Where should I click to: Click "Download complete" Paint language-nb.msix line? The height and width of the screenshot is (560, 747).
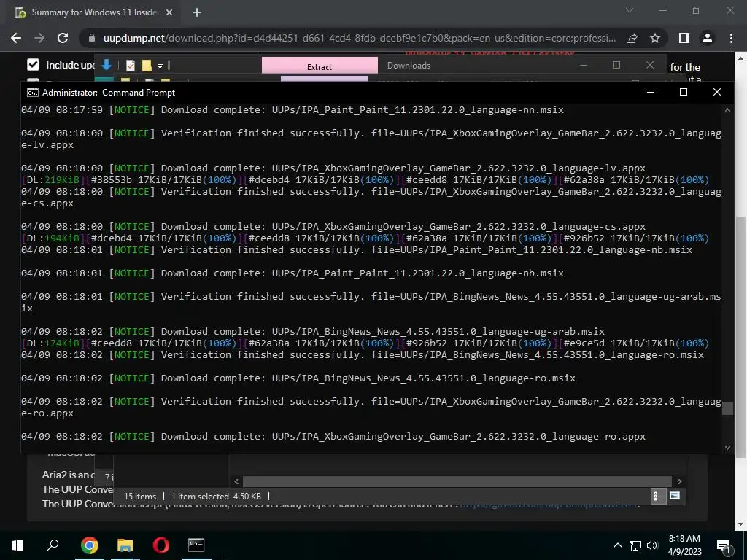pos(292,273)
